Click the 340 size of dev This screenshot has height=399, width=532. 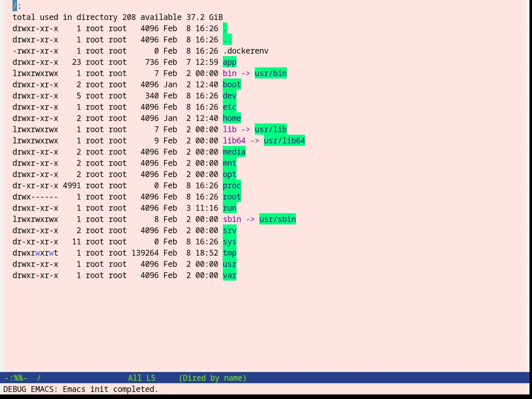point(152,96)
